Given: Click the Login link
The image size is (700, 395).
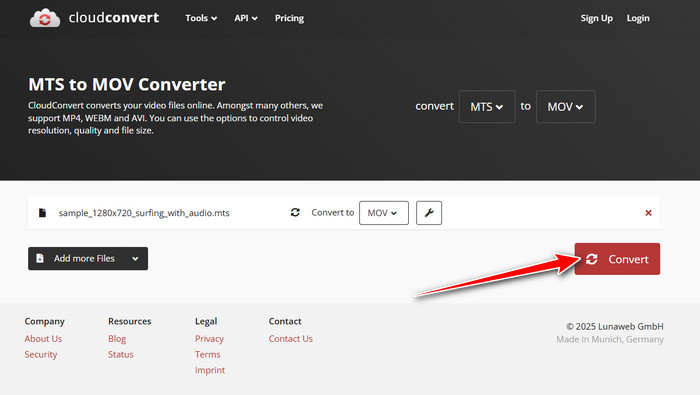Looking at the screenshot, I should [x=638, y=18].
